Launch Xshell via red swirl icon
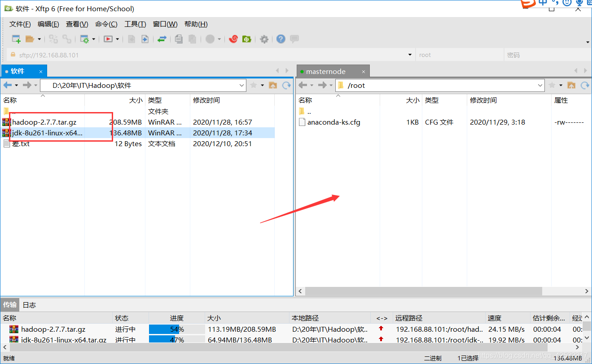This screenshot has width=592, height=364. (233, 39)
